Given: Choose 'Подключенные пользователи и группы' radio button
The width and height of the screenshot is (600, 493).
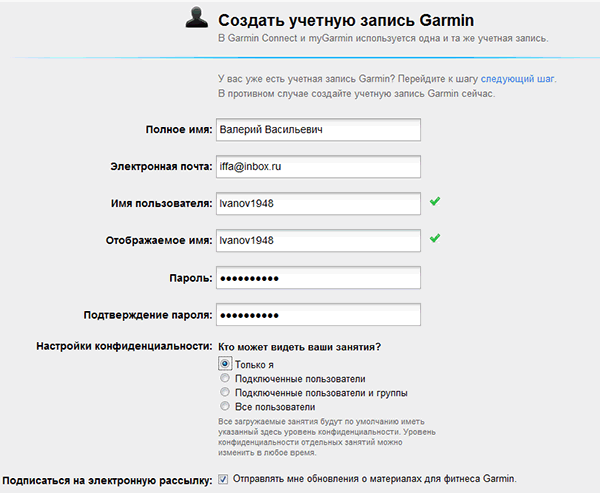Looking at the screenshot, I should [225, 392].
